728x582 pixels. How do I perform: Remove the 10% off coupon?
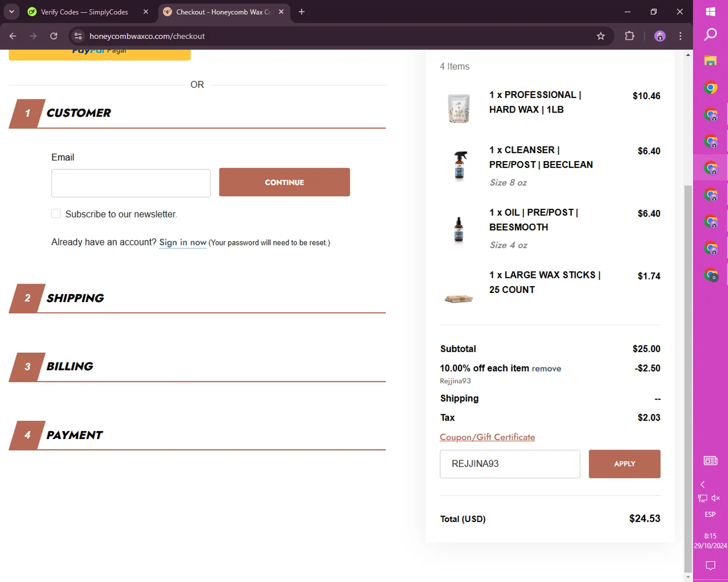(546, 369)
